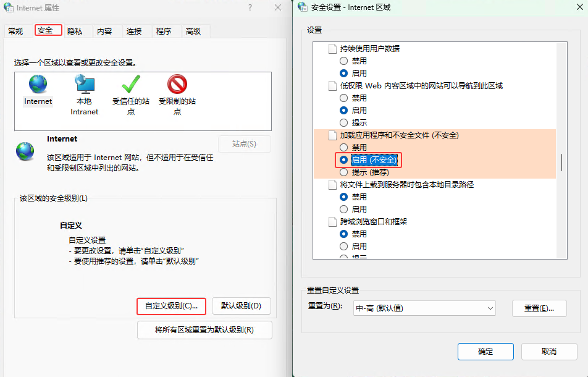Viewport: 588px width, 377px height.
Task: Open the 连接 tab
Action: click(x=134, y=31)
